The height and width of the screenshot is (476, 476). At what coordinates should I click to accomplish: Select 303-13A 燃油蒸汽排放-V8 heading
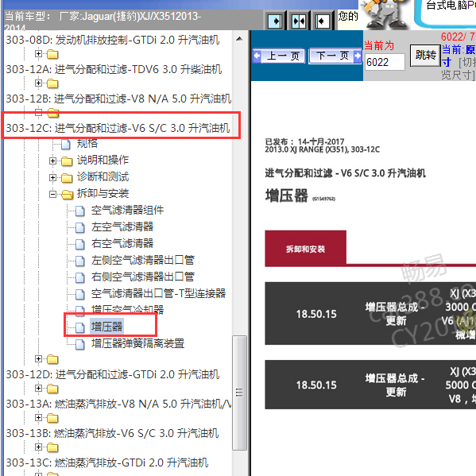pos(118,404)
